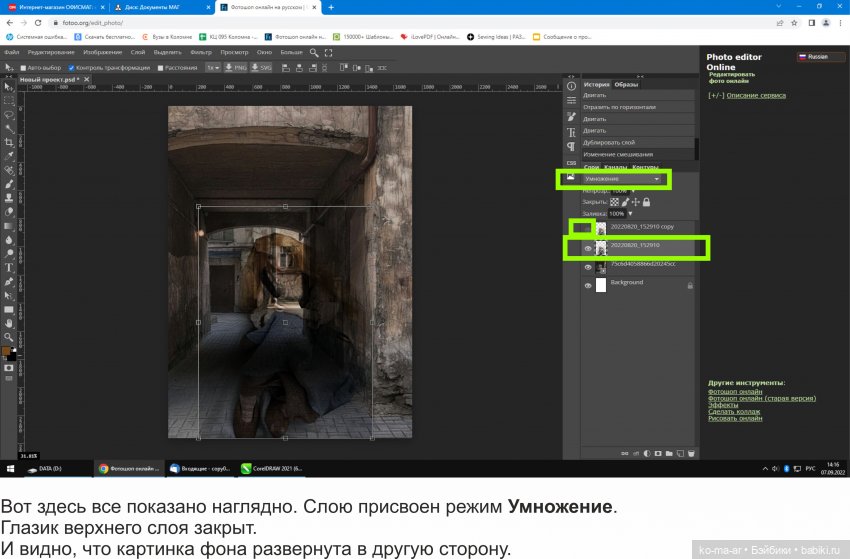Select the Move tool in toolbar
Image resolution: width=850 pixels, height=559 pixels.
(9, 87)
